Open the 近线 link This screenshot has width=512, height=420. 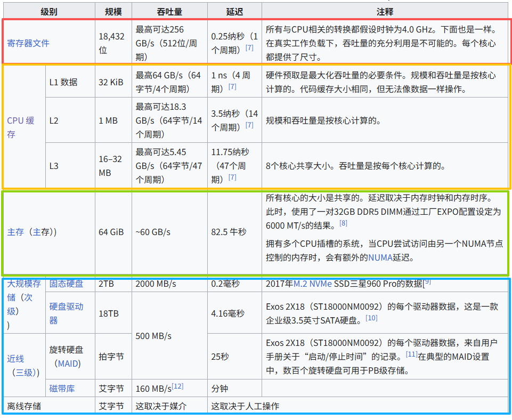[15, 359]
